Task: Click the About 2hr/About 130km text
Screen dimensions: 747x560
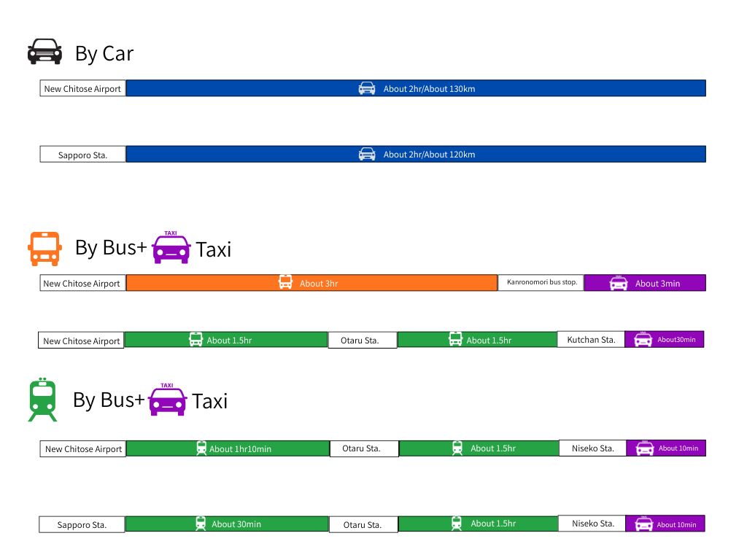Action: 429,89
